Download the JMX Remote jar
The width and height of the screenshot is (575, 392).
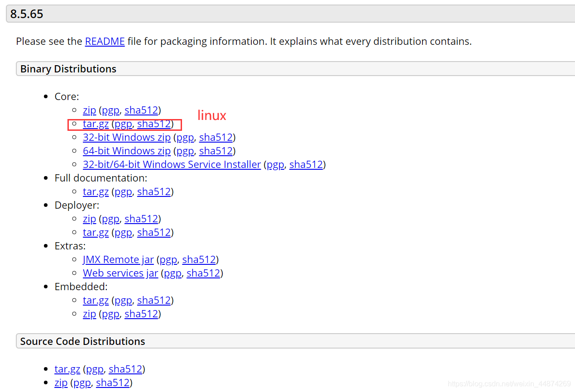(119, 259)
